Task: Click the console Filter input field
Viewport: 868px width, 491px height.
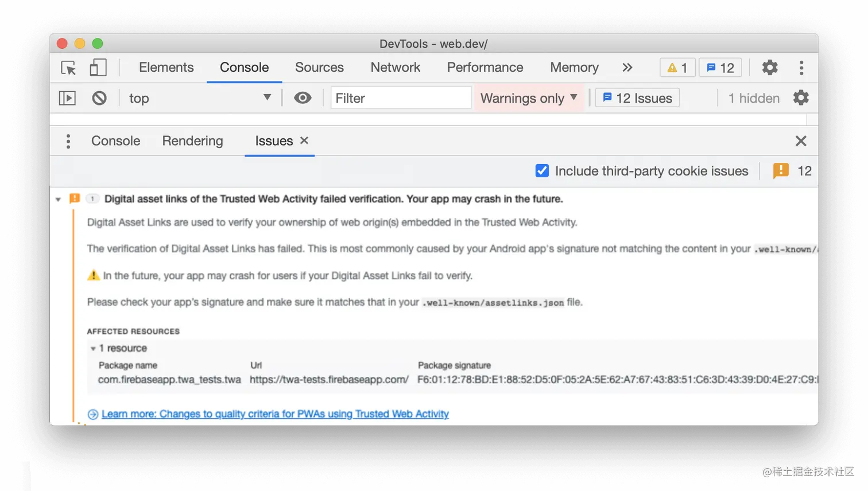Action: [401, 98]
